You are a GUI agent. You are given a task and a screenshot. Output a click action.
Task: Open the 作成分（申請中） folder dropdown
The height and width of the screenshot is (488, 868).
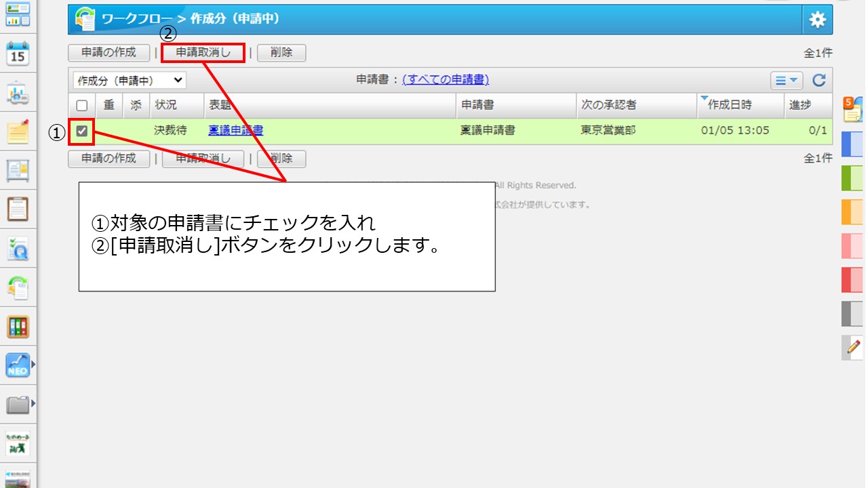click(130, 81)
